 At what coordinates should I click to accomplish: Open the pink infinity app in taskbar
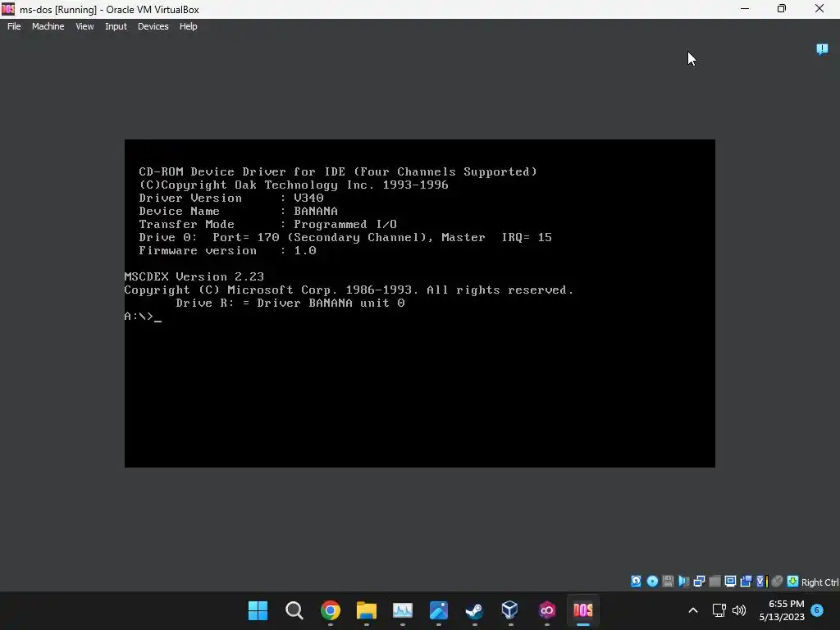[x=546, y=610]
